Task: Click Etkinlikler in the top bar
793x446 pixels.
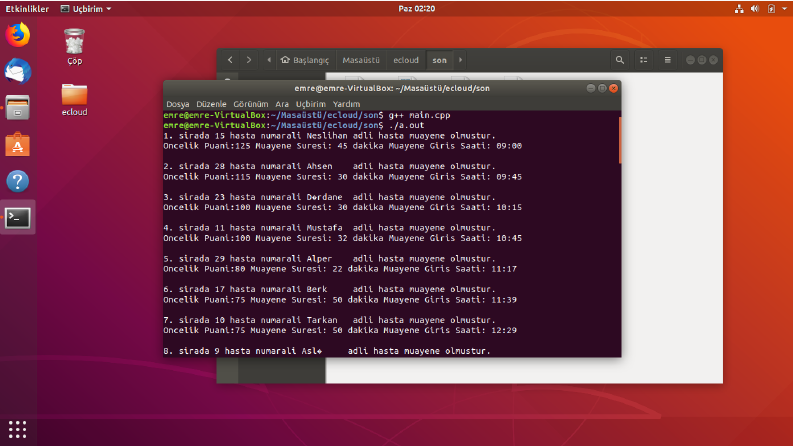Action: [x=27, y=9]
